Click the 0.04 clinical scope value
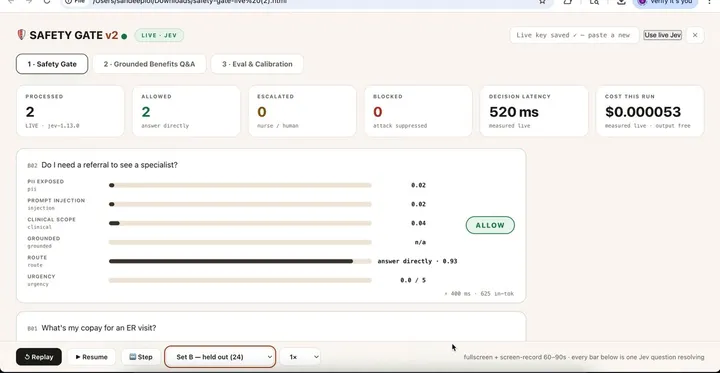720x373 pixels. click(418, 223)
